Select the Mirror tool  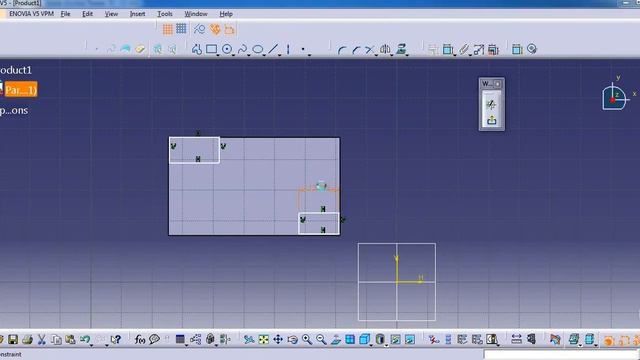pyautogui.click(x=384, y=49)
